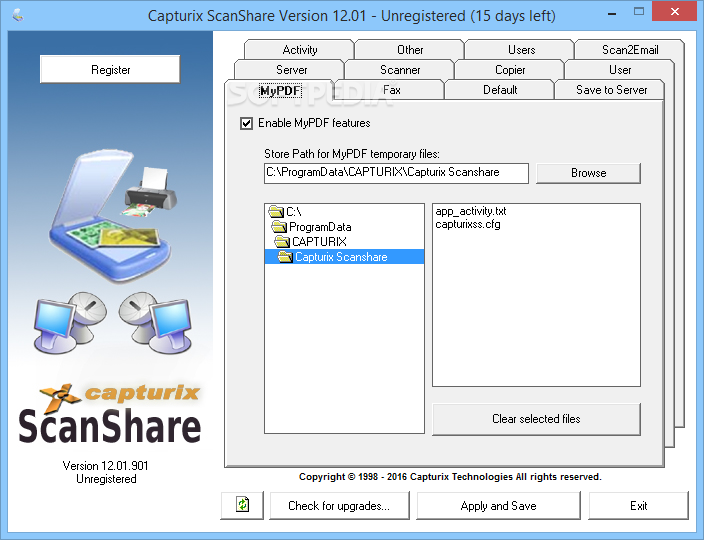
Task: Click Clear selected files button
Action: (x=536, y=419)
